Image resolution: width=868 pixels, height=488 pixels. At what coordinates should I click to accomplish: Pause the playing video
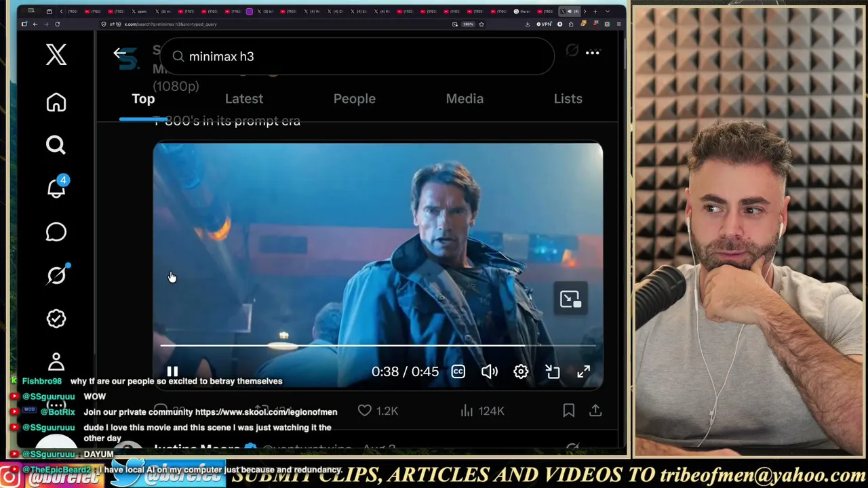[x=172, y=371]
